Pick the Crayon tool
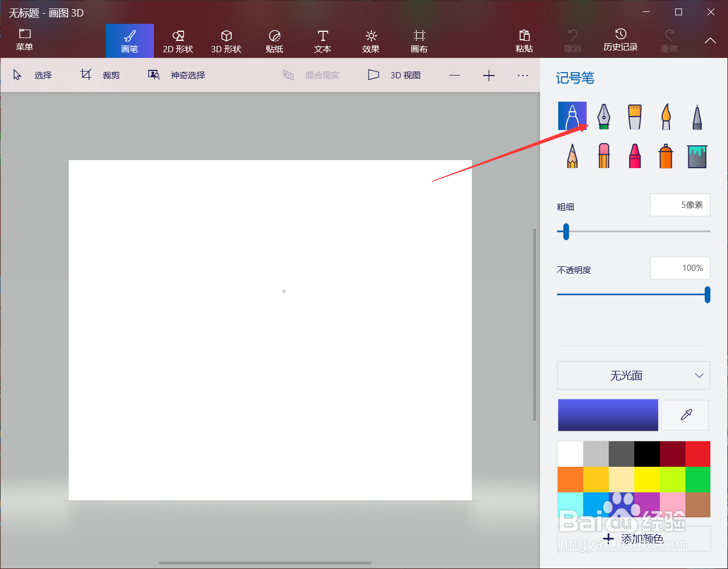The height and width of the screenshot is (569, 728). [x=634, y=155]
